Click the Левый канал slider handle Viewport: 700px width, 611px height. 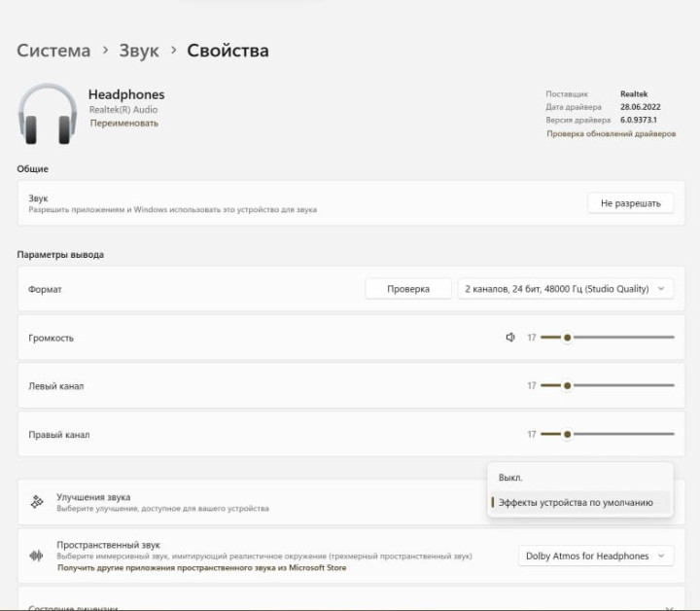coord(567,385)
